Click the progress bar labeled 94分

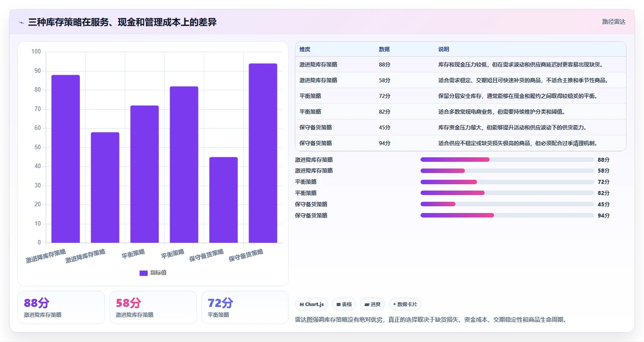[x=507, y=215]
